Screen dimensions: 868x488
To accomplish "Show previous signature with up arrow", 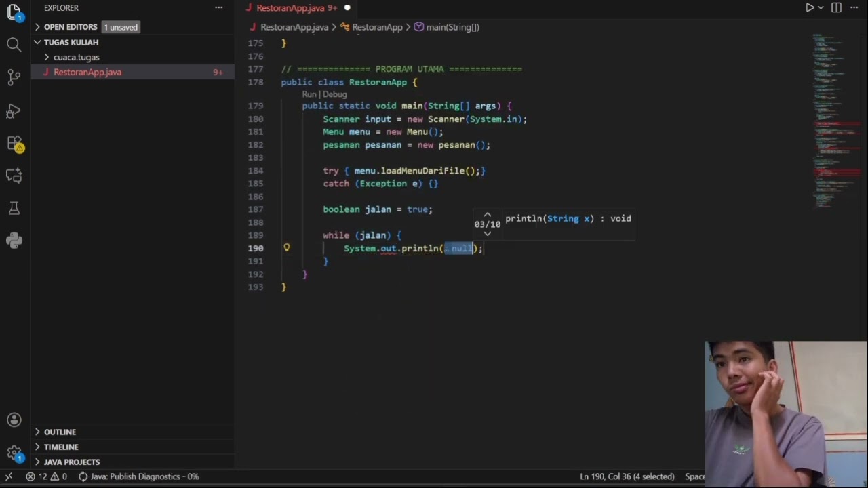I will pyautogui.click(x=487, y=215).
